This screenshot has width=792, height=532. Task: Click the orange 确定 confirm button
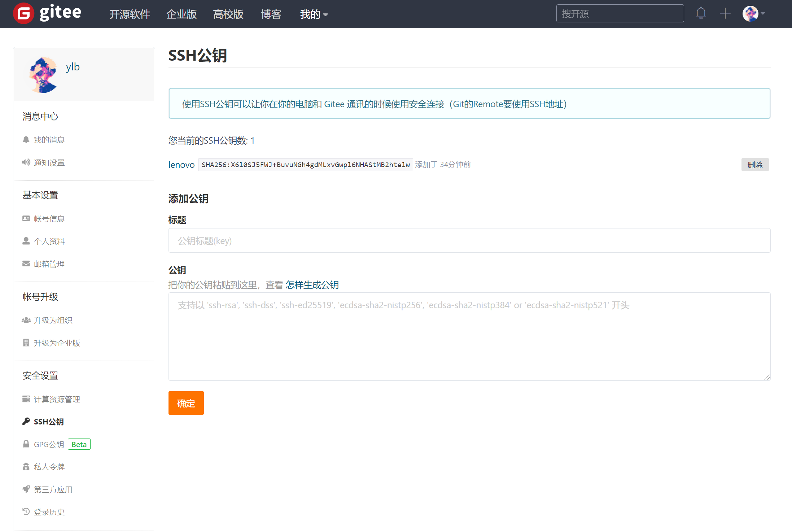186,403
